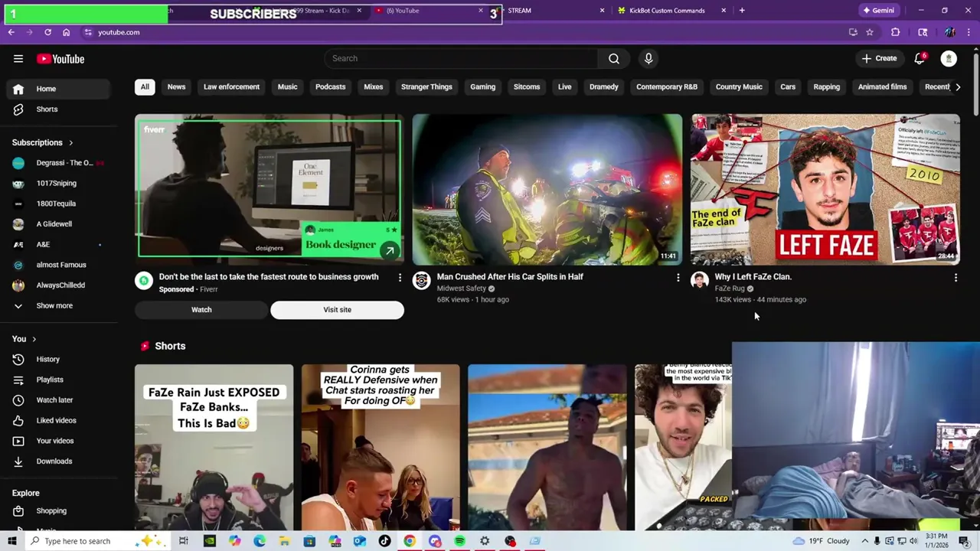Click the YouTube logo
980x551 pixels.
(60, 59)
